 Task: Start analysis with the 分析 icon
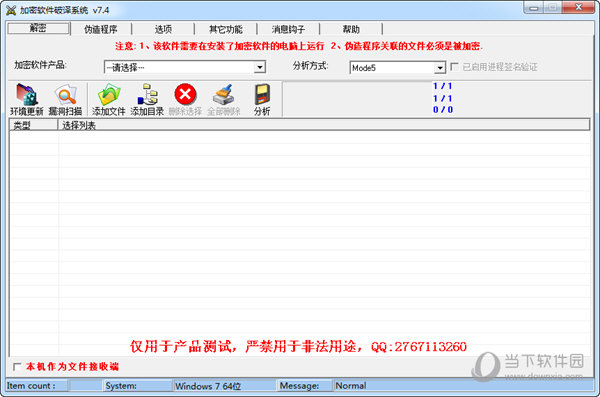(x=262, y=94)
